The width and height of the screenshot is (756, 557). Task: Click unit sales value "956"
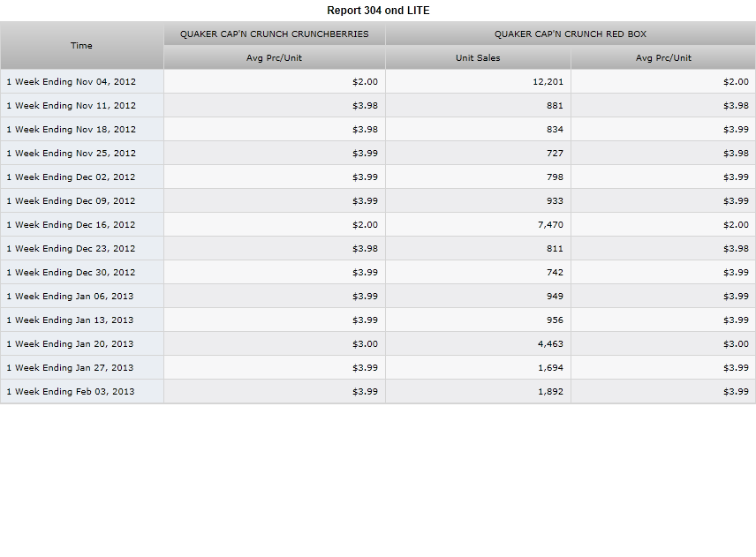555,320
